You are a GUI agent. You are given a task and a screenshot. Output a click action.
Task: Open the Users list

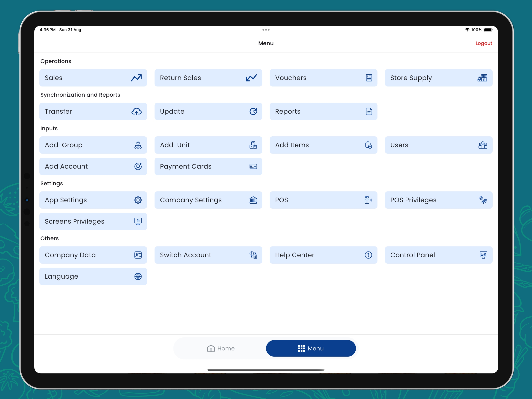point(439,145)
